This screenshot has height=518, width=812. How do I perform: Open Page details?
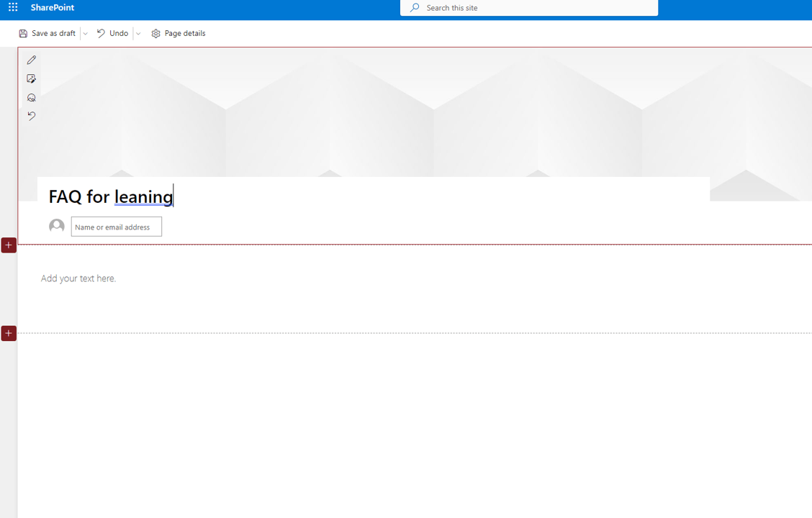[x=179, y=33]
